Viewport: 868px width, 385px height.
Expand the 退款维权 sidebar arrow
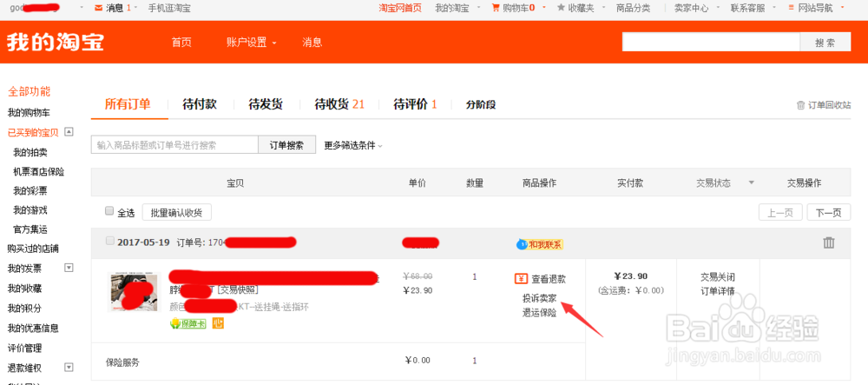tap(69, 367)
